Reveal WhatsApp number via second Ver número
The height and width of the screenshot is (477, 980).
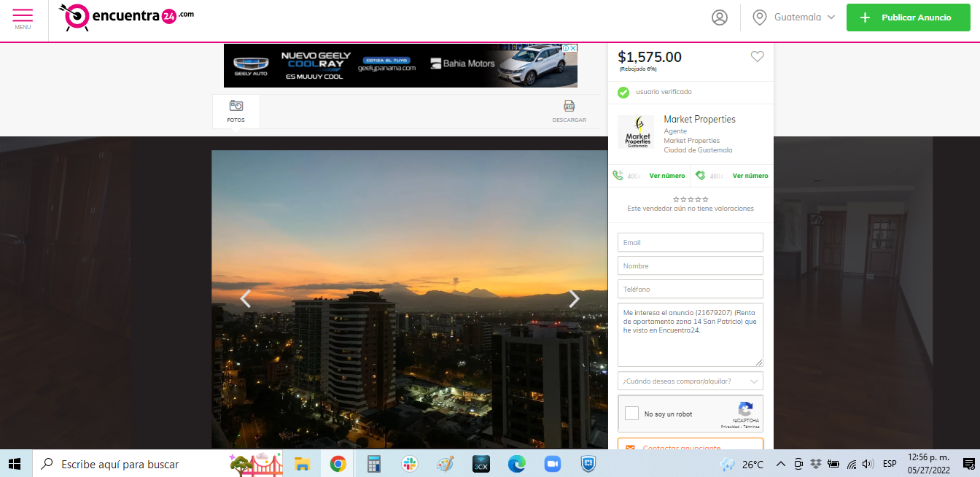point(750,176)
